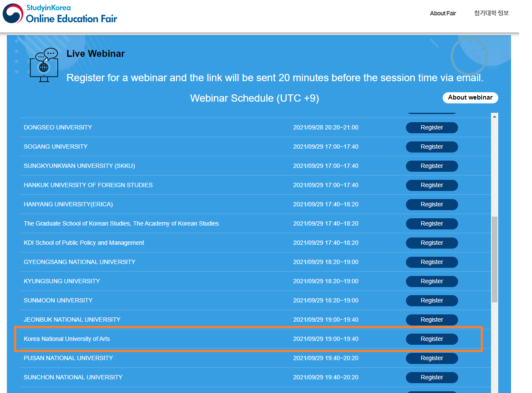Screen dimensions: 532x393
Task: Click the Live Webinar monitor chat icon
Action: point(44,65)
